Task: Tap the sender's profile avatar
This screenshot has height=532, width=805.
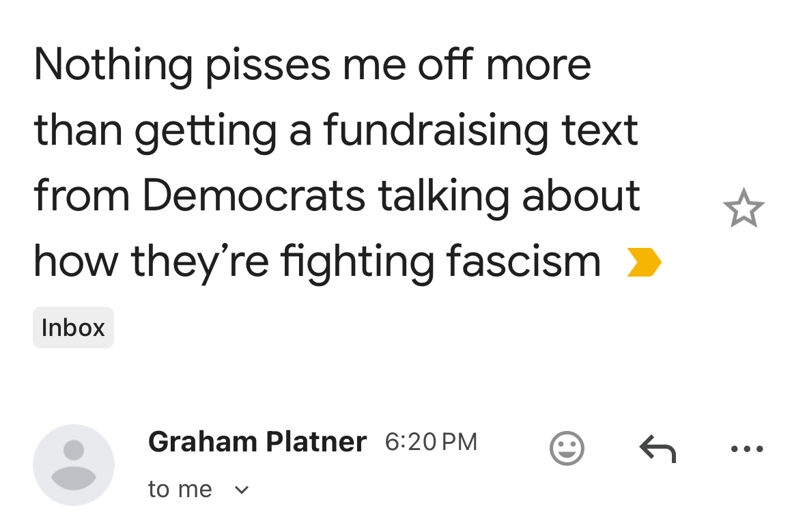Action: [74, 465]
